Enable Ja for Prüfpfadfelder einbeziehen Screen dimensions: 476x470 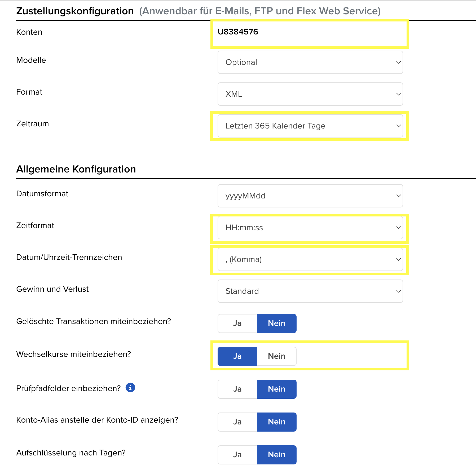(x=237, y=389)
